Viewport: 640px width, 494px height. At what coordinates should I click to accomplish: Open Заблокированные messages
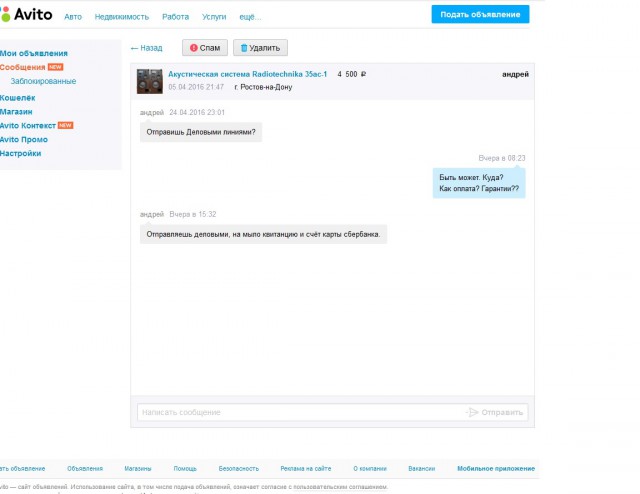(x=43, y=81)
